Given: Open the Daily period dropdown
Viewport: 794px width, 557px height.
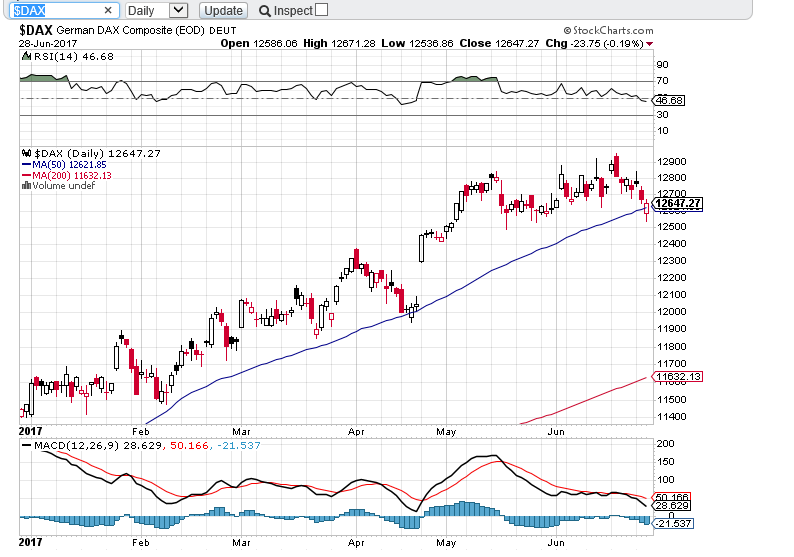Looking at the screenshot, I should point(156,10).
